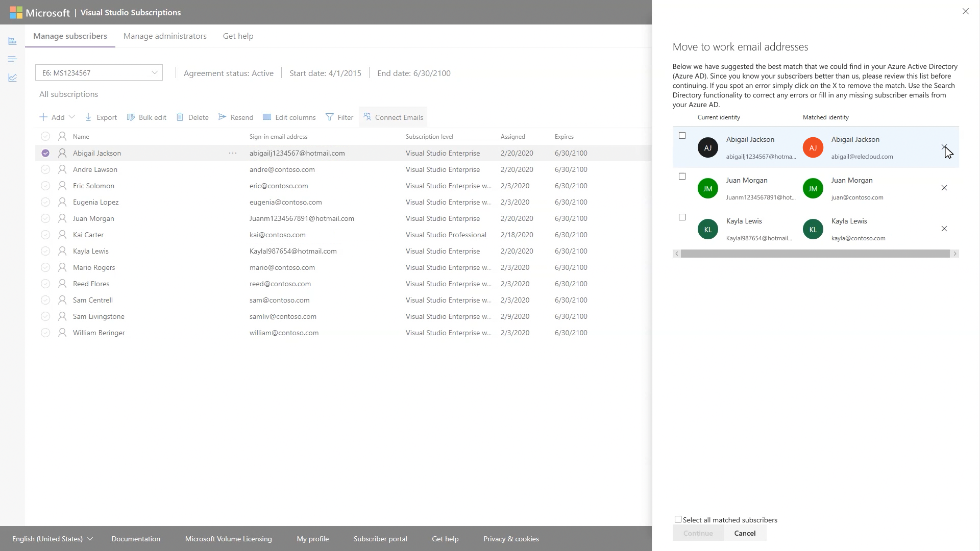Image resolution: width=980 pixels, height=551 pixels.
Task: Click the JM matched identity avatar
Action: click(x=813, y=188)
